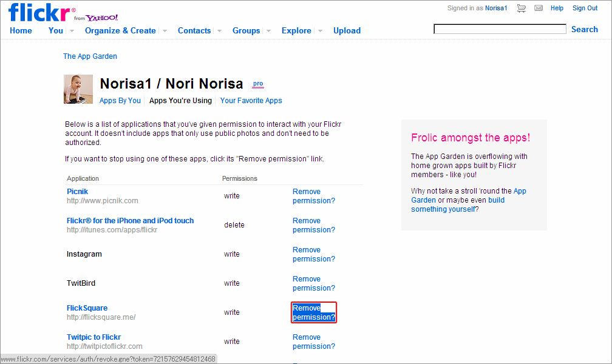612x364 pixels.
Task: Open the Explore menu
Action: (x=296, y=30)
